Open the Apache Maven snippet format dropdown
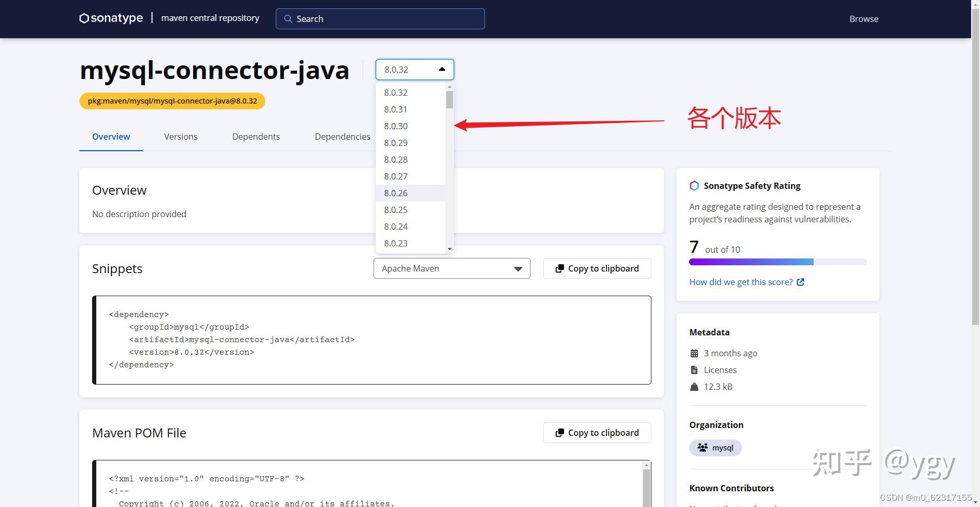The height and width of the screenshot is (507, 980). point(517,268)
